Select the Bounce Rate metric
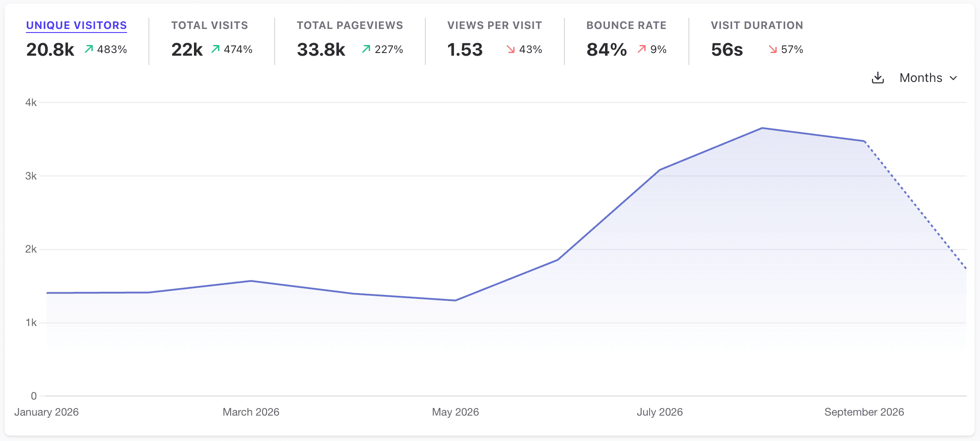The width and height of the screenshot is (980, 441). (x=626, y=25)
